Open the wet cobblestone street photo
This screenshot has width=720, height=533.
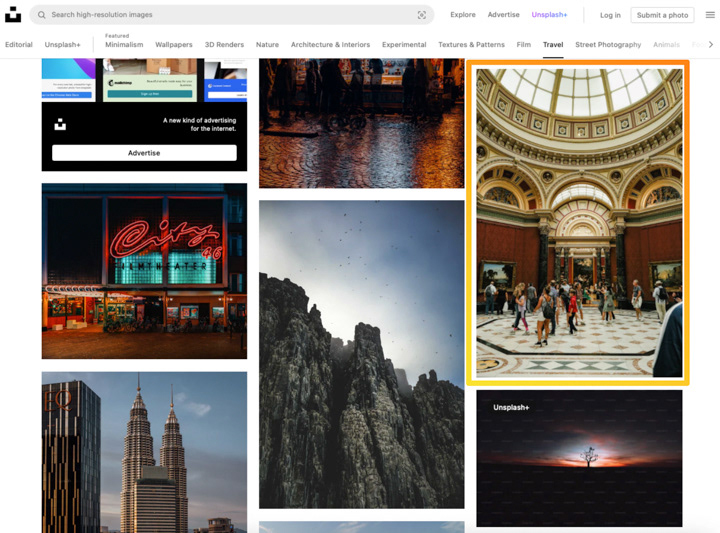tap(361, 123)
